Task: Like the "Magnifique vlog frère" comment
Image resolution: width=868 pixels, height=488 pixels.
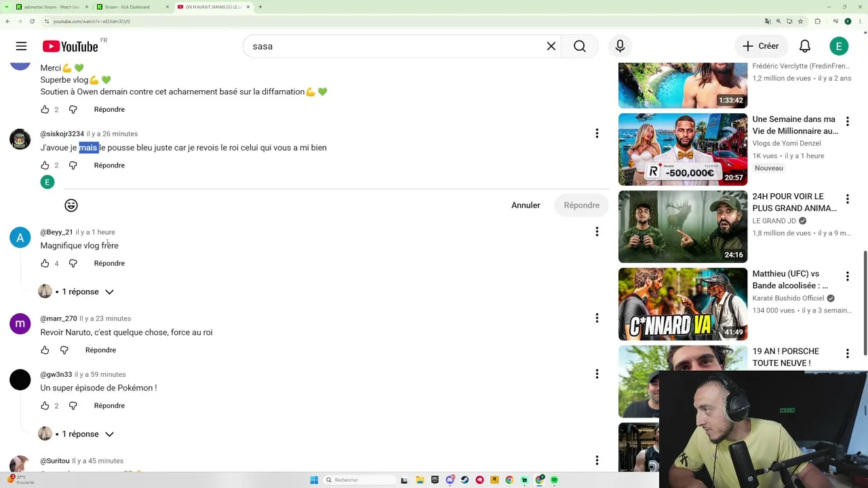Action: coord(45,263)
